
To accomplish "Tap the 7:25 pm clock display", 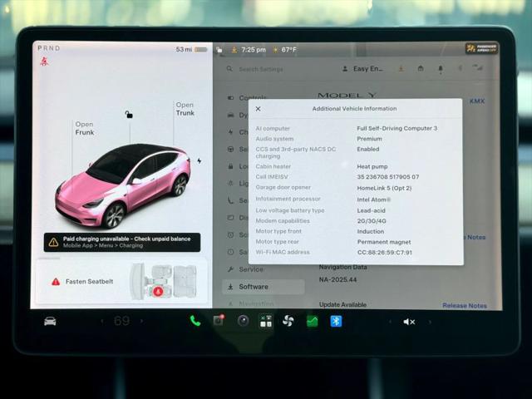I will point(253,50).
